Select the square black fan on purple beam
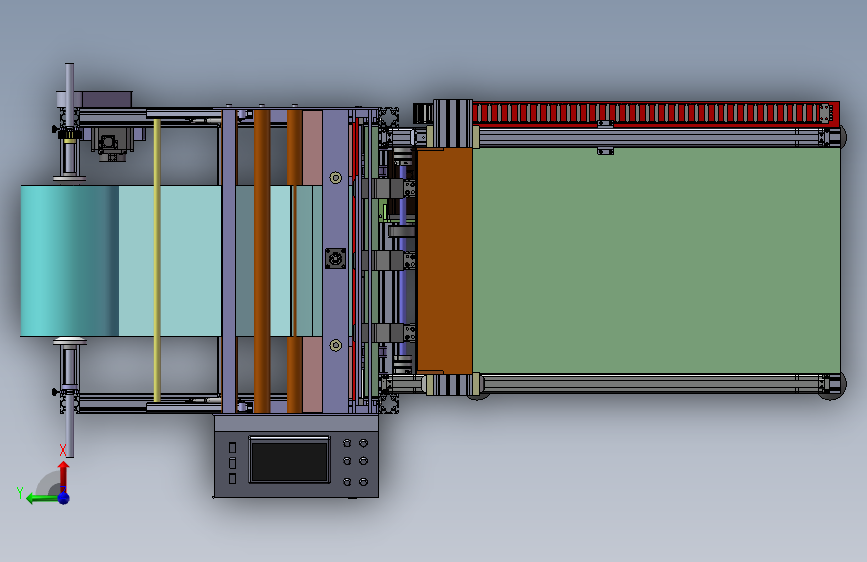 (335, 258)
